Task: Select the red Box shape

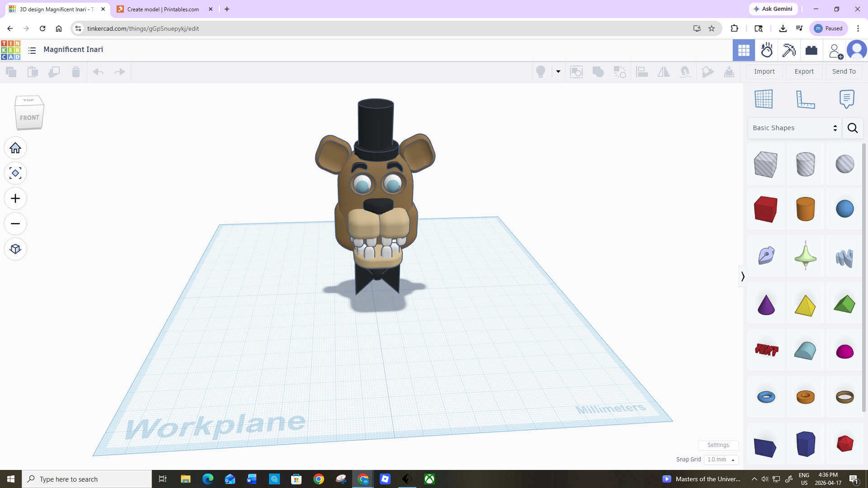Action: pyautogui.click(x=765, y=209)
